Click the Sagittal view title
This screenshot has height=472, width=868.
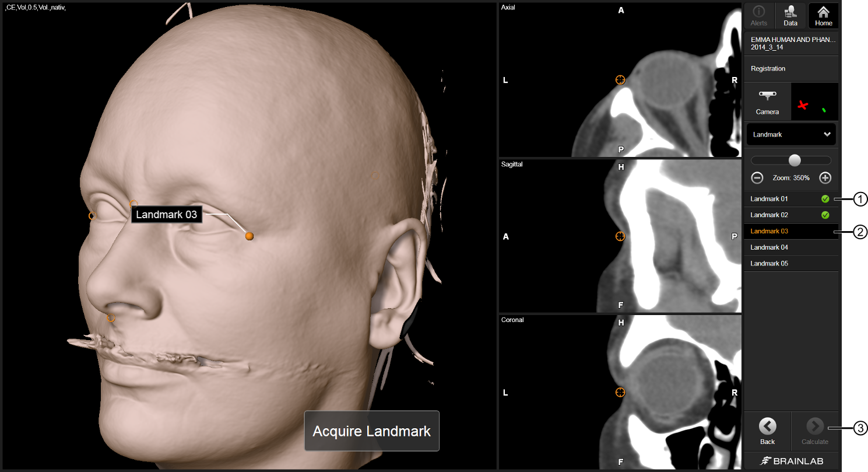coord(512,165)
